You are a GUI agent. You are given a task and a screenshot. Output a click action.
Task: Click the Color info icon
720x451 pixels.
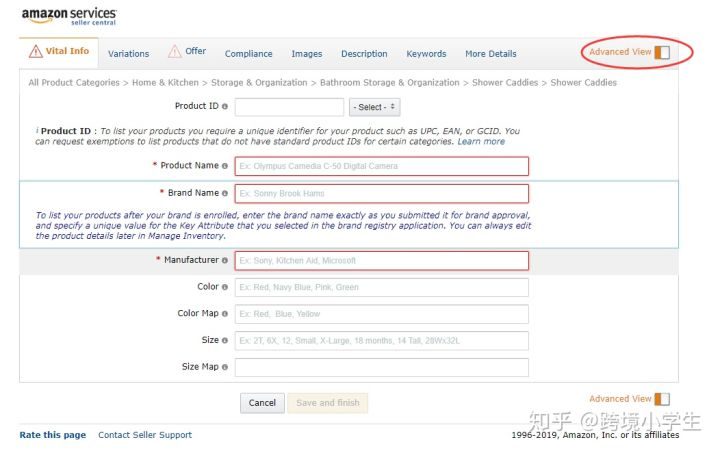pyautogui.click(x=225, y=287)
